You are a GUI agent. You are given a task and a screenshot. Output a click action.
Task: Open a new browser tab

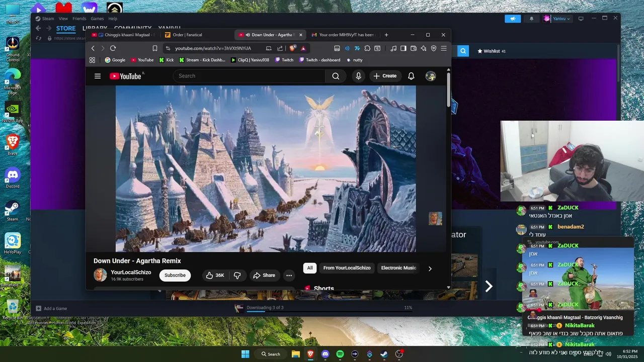[x=386, y=35]
